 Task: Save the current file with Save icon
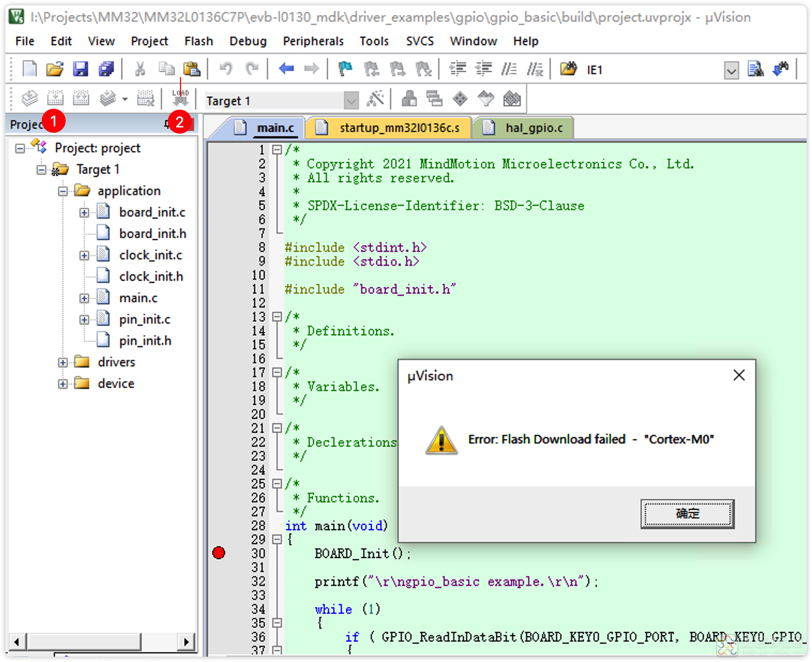click(x=80, y=69)
